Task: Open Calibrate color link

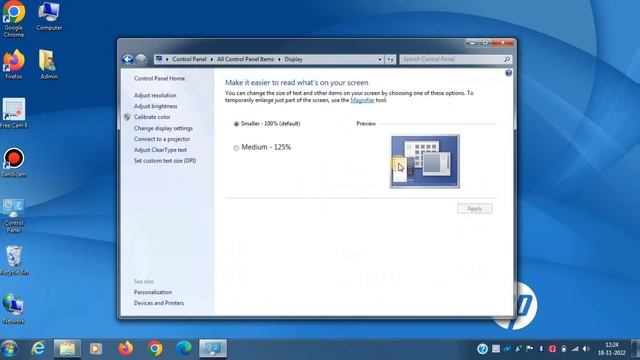Action: pos(152,117)
